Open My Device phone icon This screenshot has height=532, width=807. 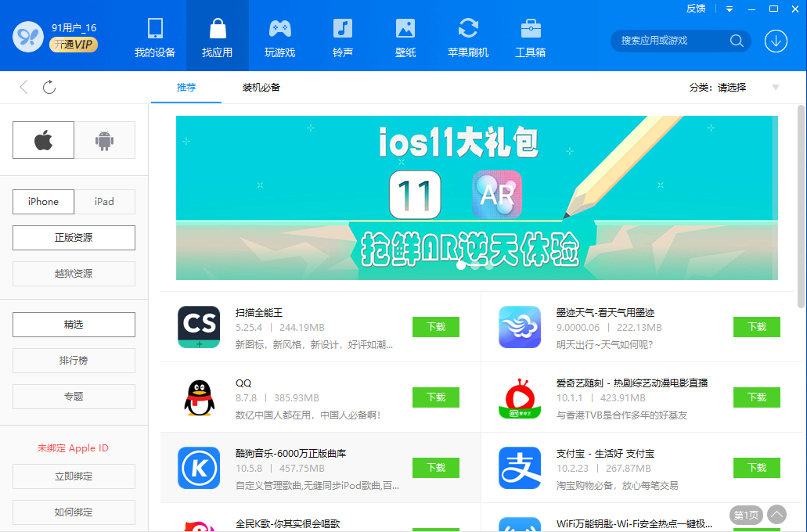(155, 29)
